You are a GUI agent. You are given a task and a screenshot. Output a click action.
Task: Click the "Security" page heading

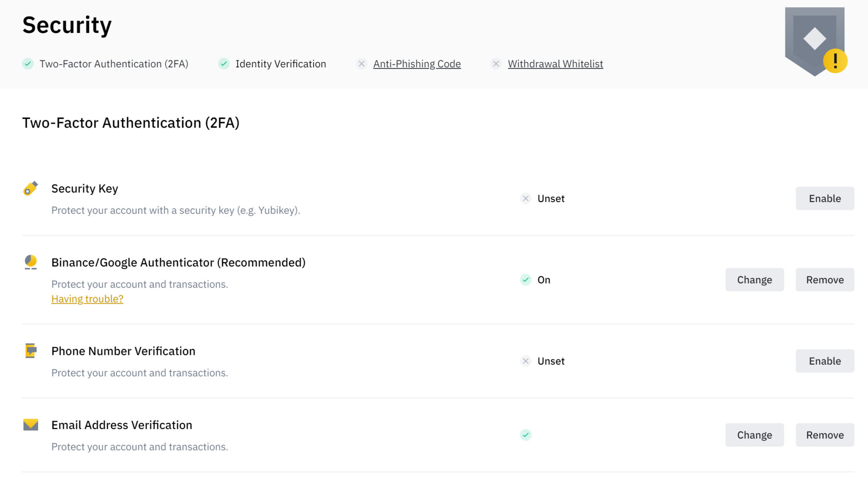click(x=67, y=25)
